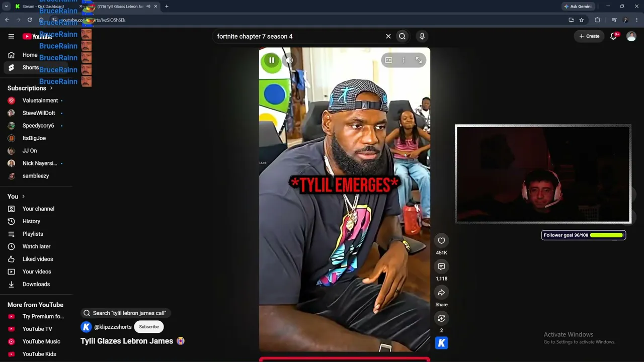
Task: Open the Short's three-dot more menu
Action: click(404, 60)
